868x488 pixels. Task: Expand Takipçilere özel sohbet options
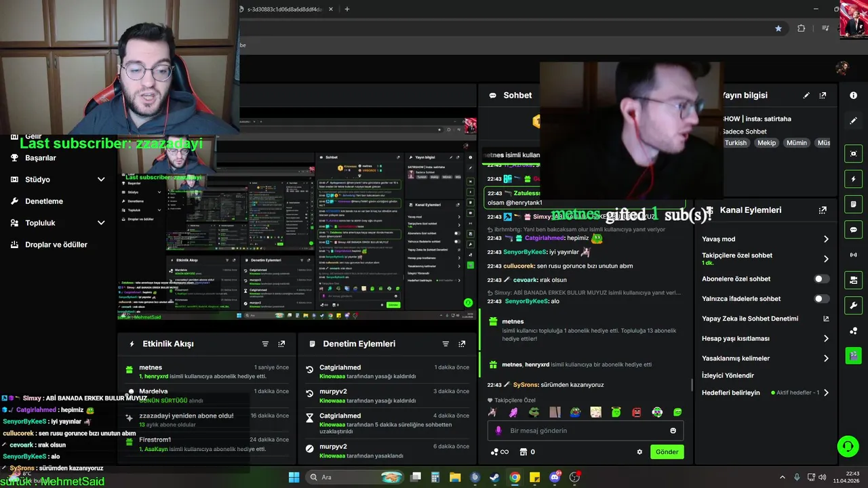click(x=826, y=259)
